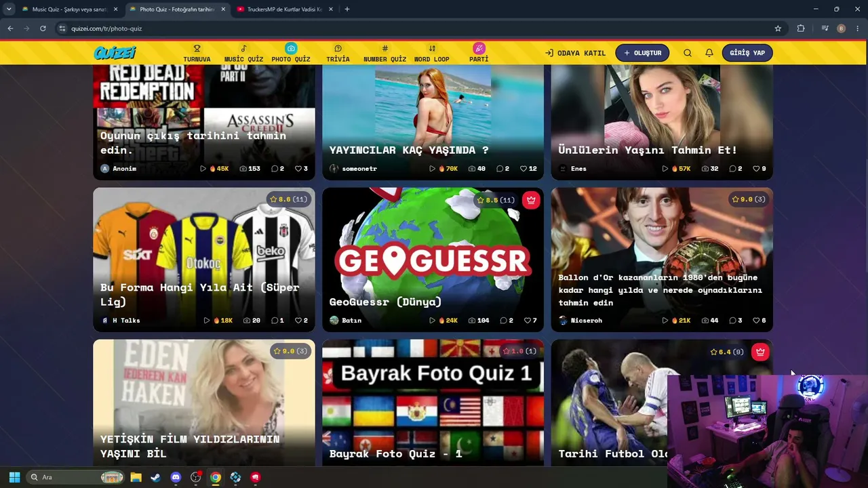The height and width of the screenshot is (488, 868).
Task: Click title "Ünlülerin Yaşını Tahmin Et!"
Action: [648, 150]
